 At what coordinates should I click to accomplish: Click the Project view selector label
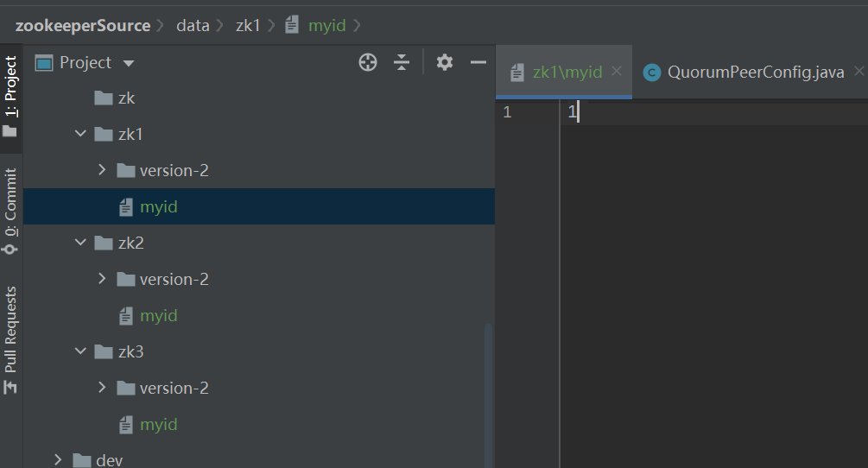click(86, 62)
